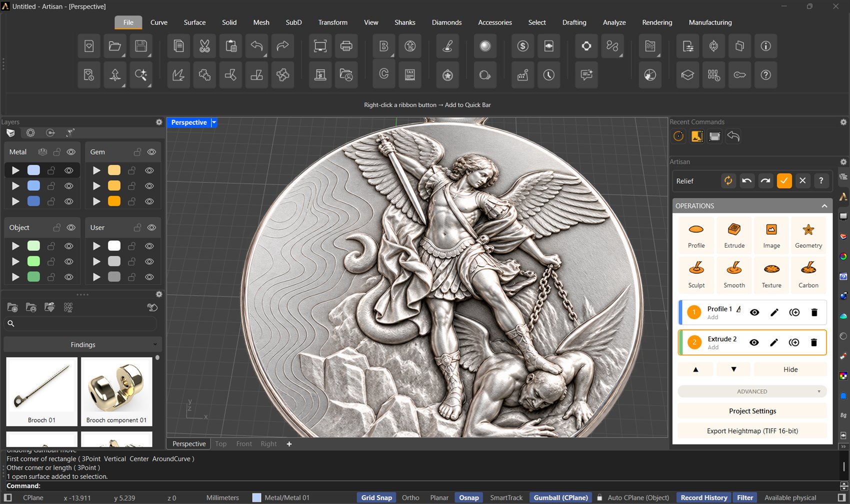Delete the Extrude 2 operation
Image resolution: width=850 pixels, height=504 pixels.
tap(814, 343)
